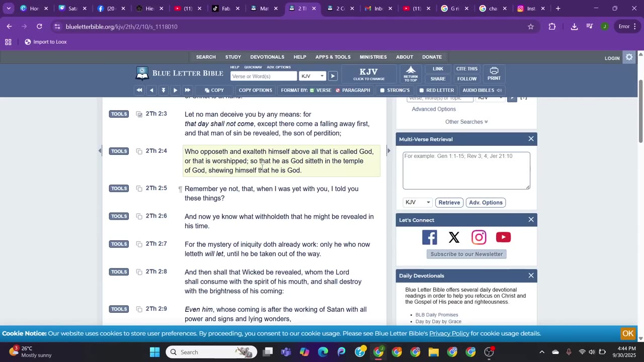Open TOOLS for verse 2Th 2:8
The width and height of the screenshot is (644, 362).
(x=119, y=272)
